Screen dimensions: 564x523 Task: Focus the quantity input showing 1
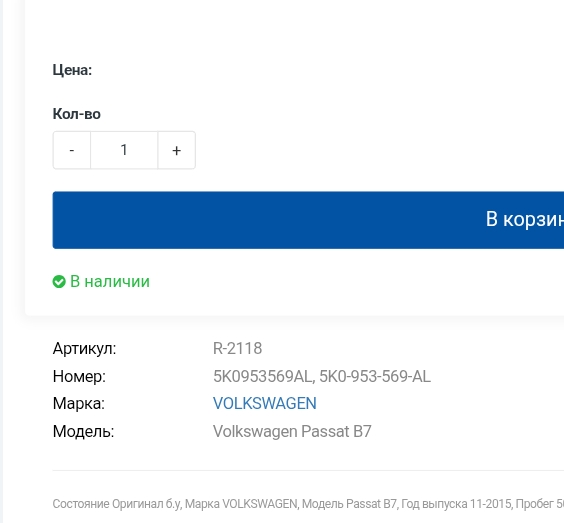tap(124, 150)
